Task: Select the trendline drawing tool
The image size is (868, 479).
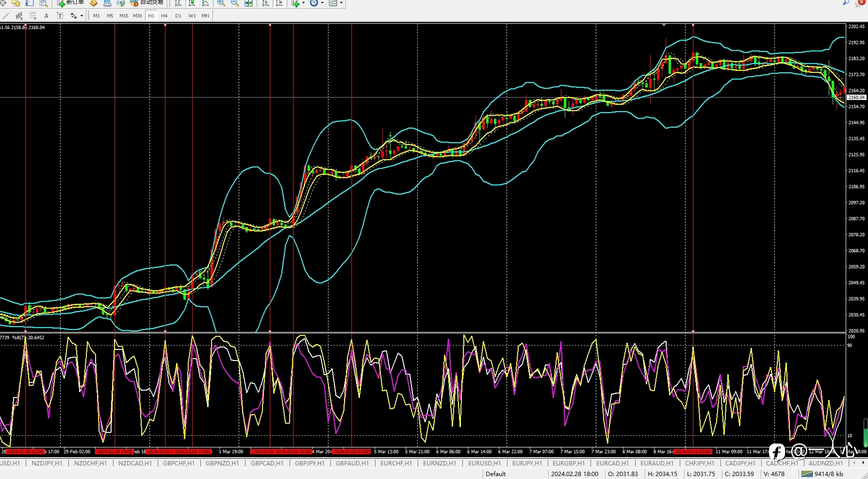Action: tap(6, 16)
